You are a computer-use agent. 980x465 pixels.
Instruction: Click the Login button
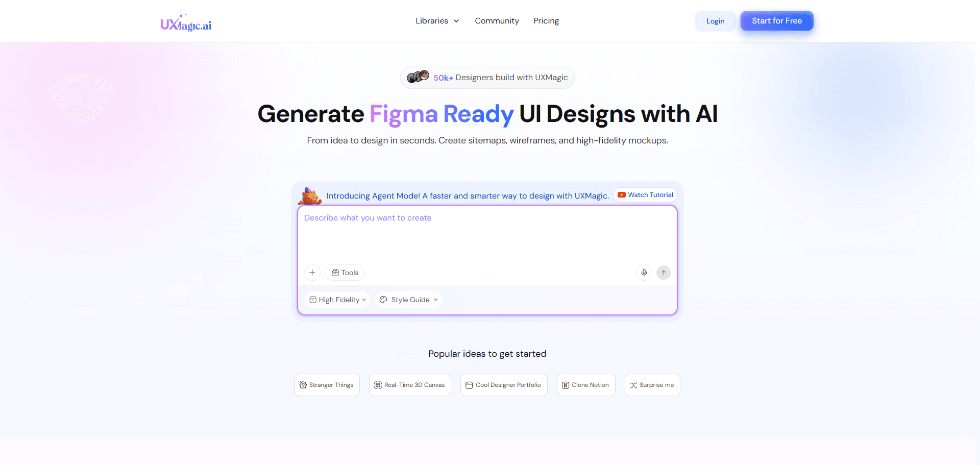(x=715, y=21)
